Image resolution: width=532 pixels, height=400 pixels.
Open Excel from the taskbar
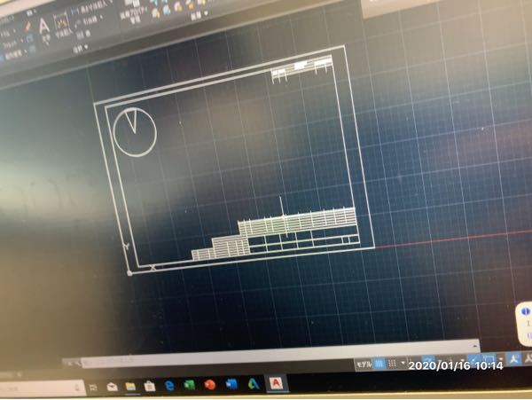[x=189, y=386]
